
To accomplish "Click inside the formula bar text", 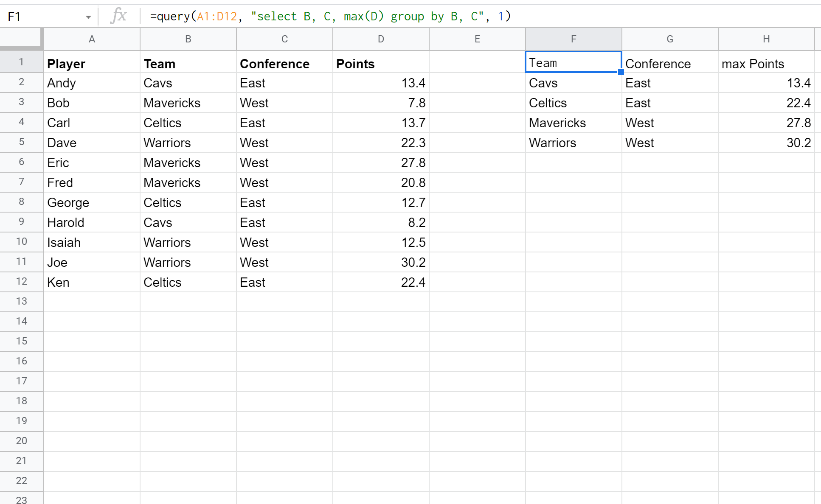I will pos(330,17).
